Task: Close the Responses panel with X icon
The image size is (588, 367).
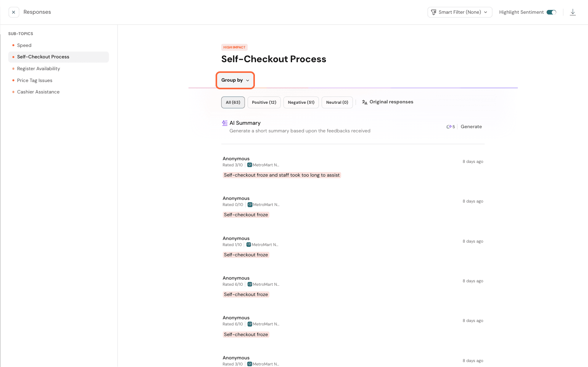Action: click(14, 12)
